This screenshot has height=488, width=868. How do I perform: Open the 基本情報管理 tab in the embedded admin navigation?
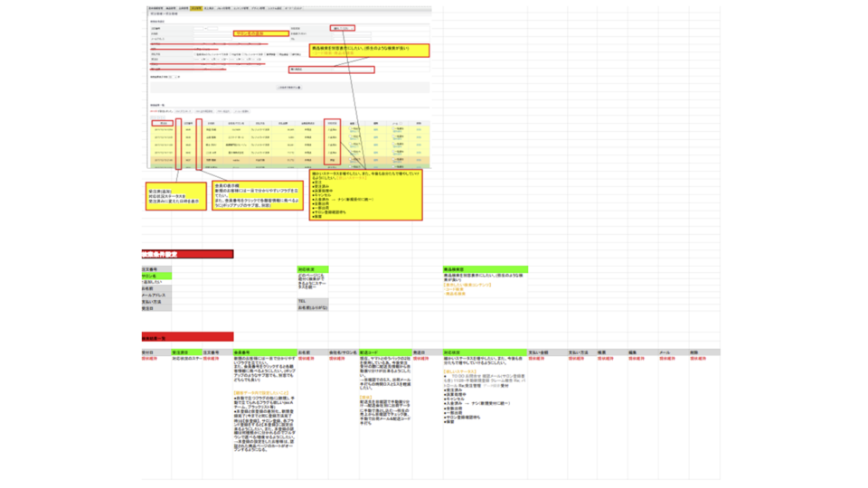point(156,8)
